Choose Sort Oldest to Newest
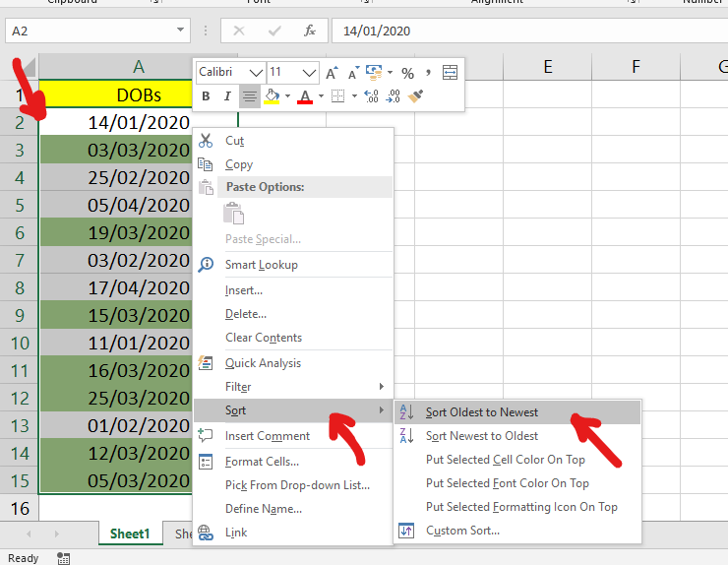Image resolution: width=728 pixels, height=565 pixels. coord(517,412)
